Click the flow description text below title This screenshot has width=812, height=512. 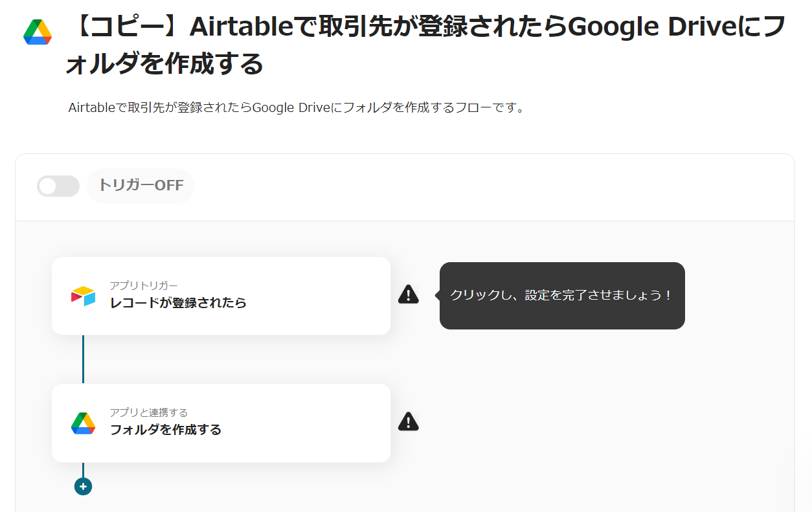click(x=296, y=108)
